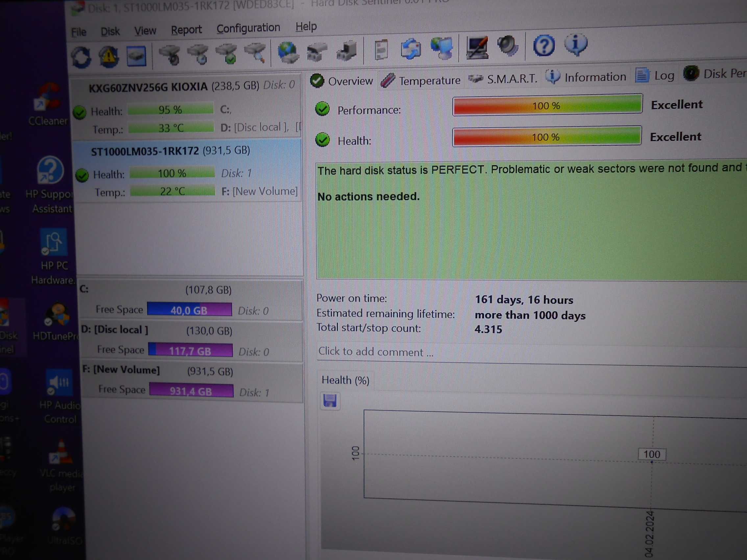747x560 pixels.
Task: Click the 33 °C temperature bar
Action: (x=171, y=128)
